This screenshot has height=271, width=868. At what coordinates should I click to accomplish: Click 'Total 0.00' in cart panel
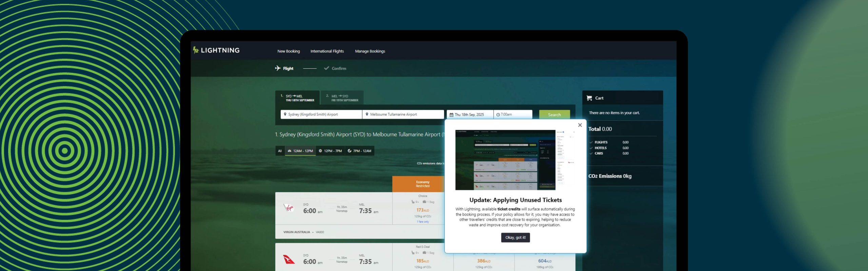point(600,129)
